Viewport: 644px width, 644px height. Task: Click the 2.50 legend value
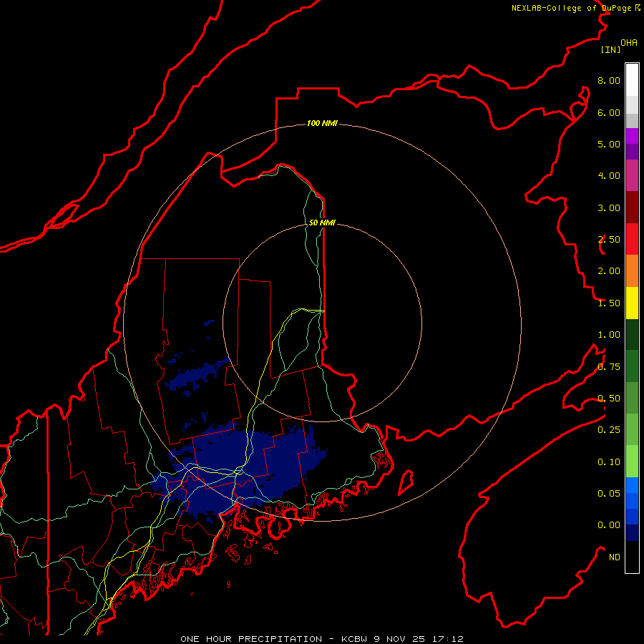tap(609, 240)
